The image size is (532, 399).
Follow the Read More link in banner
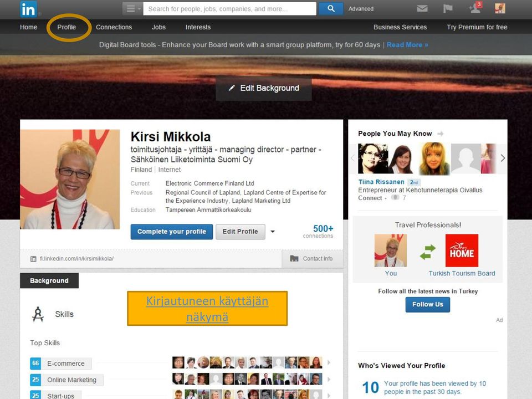407,45
